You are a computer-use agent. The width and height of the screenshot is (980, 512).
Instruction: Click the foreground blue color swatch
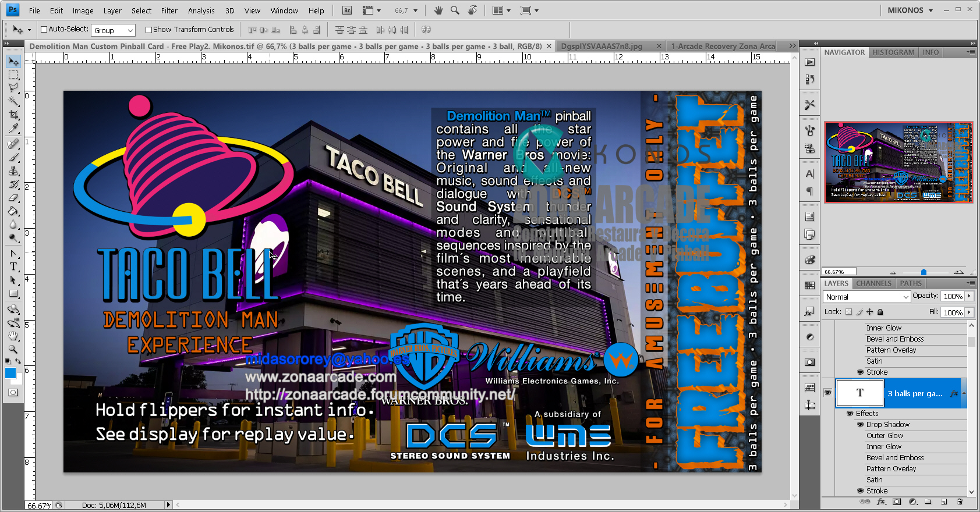pyautogui.click(x=10, y=373)
